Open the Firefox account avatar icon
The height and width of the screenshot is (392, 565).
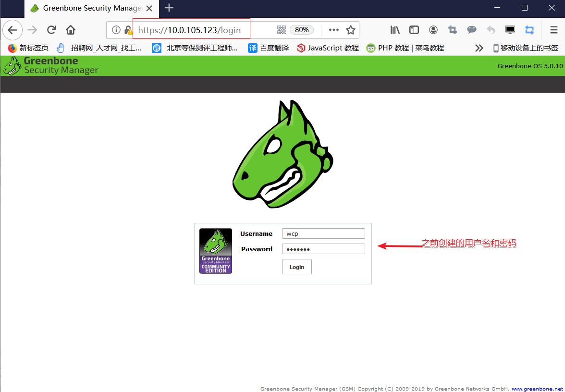point(433,30)
